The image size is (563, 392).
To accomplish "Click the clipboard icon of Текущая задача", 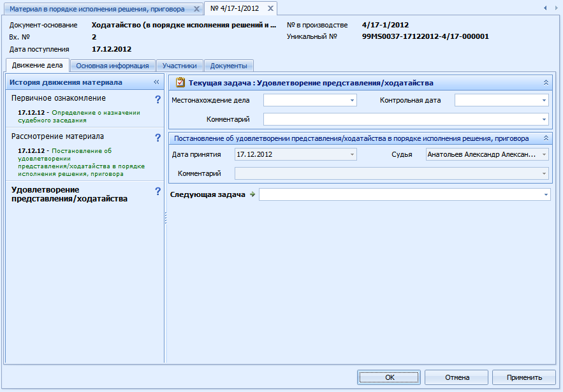I will (180, 83).
